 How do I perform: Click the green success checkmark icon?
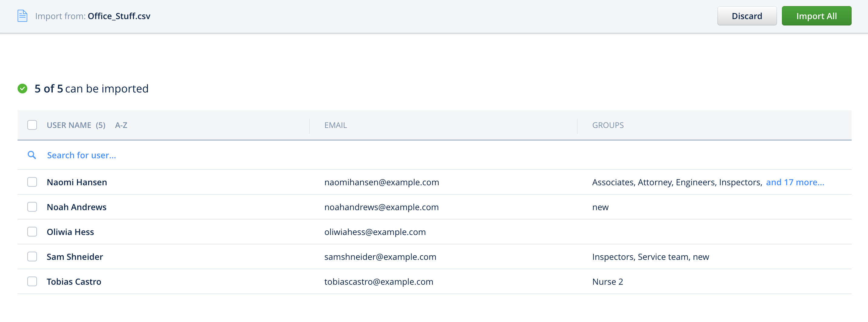[22, 89]
